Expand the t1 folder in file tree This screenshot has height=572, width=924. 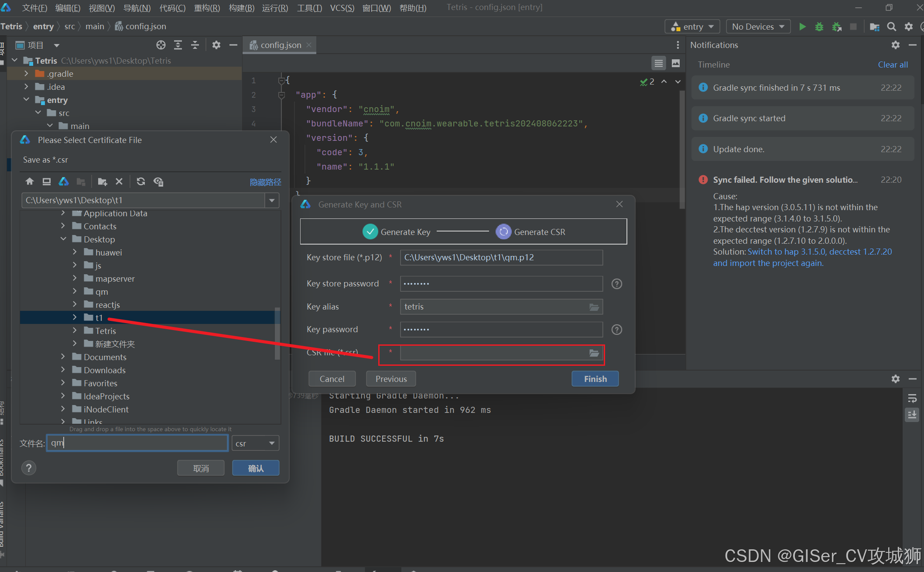pyautogui.click(x=75, y=318)
